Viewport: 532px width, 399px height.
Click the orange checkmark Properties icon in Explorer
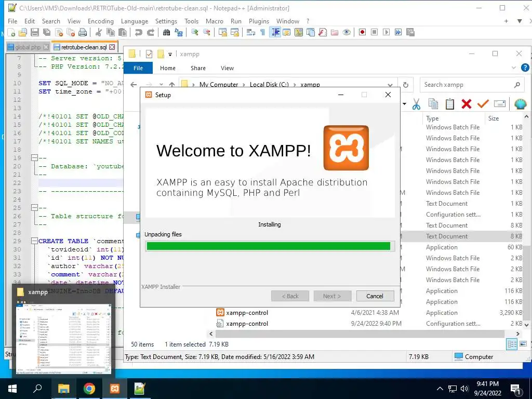point(483,104)
